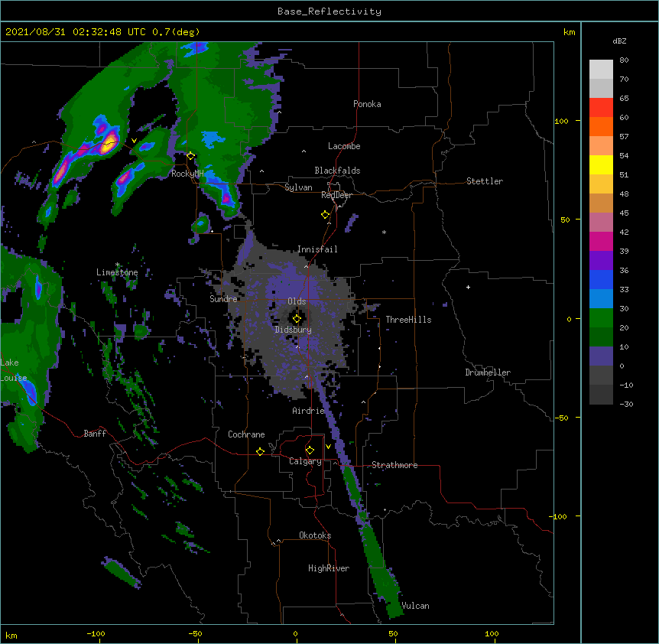The width and height of the screenshot is (659, 644).
Task: Click the yellow marker near RockyMH
Action: [190, 156]
